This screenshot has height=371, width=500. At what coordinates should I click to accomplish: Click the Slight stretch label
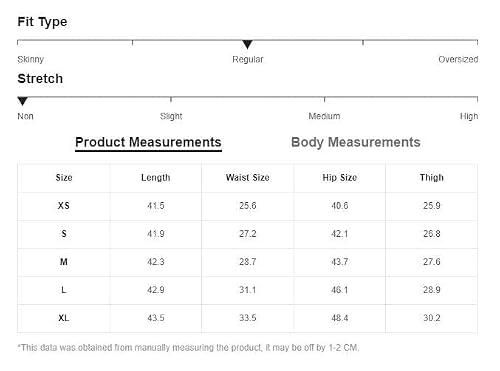pyautogui.click(x=171, y=116)
